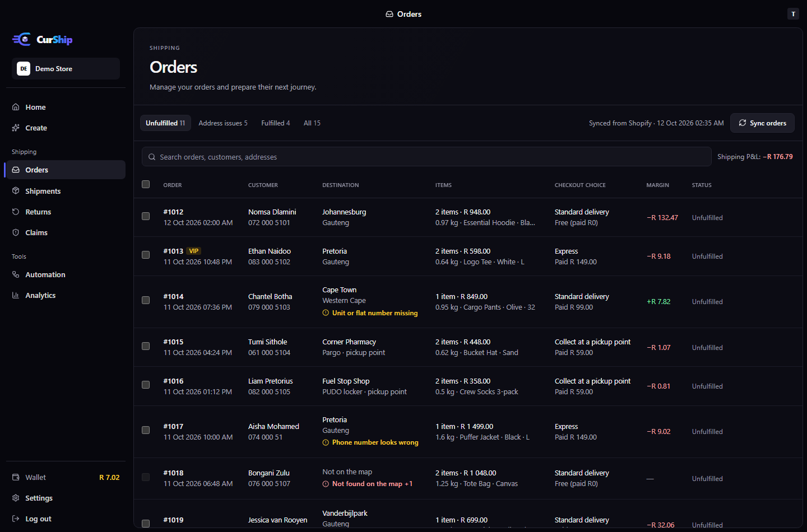This screenshot has height=532, width=807.
Task: Open order #1012
Action: coord(173,212)
